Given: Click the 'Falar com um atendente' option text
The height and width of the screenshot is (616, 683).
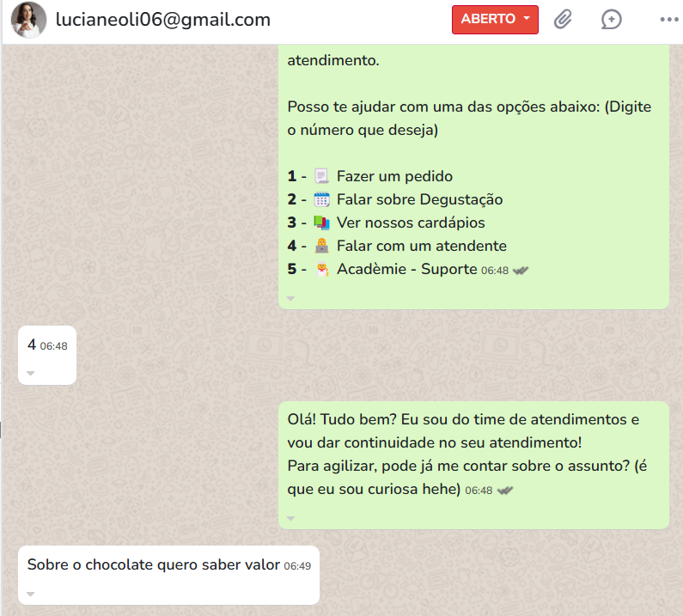Looking at the screenshot, I should pyautogui.click(x=422, y=246).
